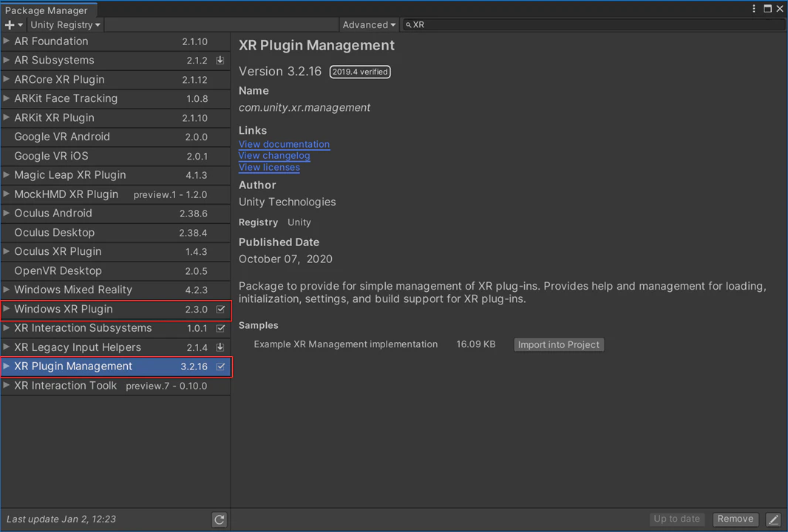The height and width of the screenshot is (532, 788).
Task: Click the plus add package icon
Action: [x=10, y=24]
